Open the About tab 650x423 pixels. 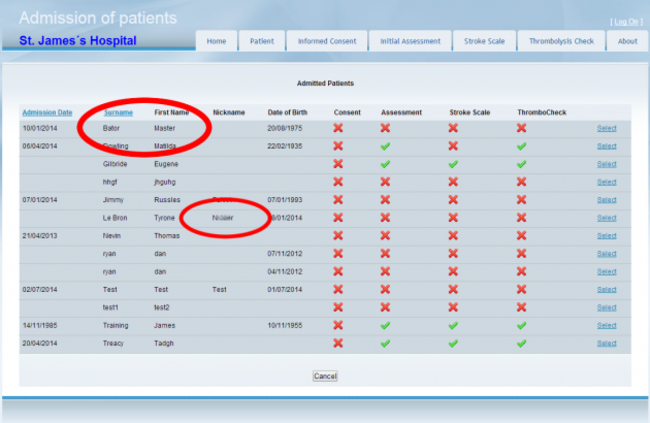pyautogui.click(x=627, y=41)
